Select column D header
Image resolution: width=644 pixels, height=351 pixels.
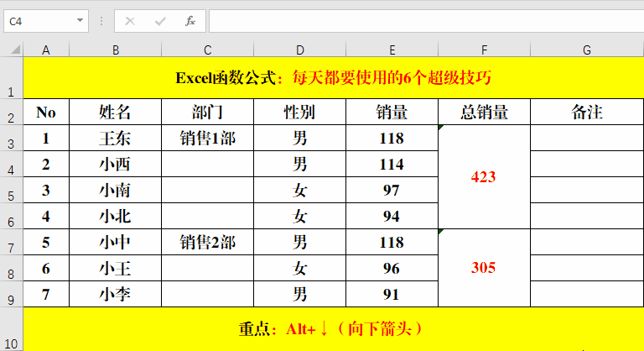click(x=300, y=50)
